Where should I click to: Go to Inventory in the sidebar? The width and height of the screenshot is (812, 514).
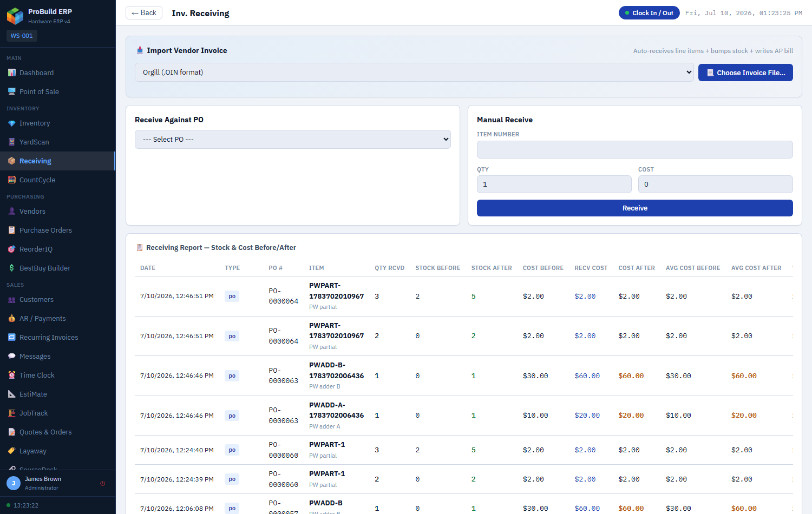click(x=57, y=123)
